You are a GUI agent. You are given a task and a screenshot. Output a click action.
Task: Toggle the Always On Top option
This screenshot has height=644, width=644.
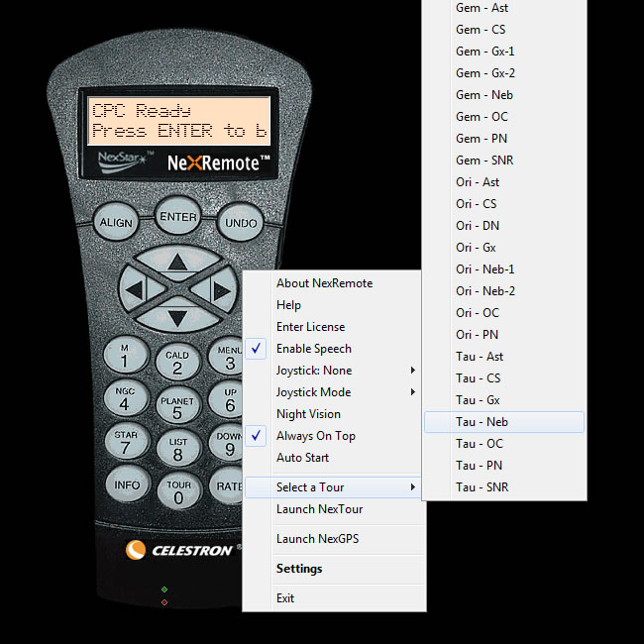tap(332, 435)
